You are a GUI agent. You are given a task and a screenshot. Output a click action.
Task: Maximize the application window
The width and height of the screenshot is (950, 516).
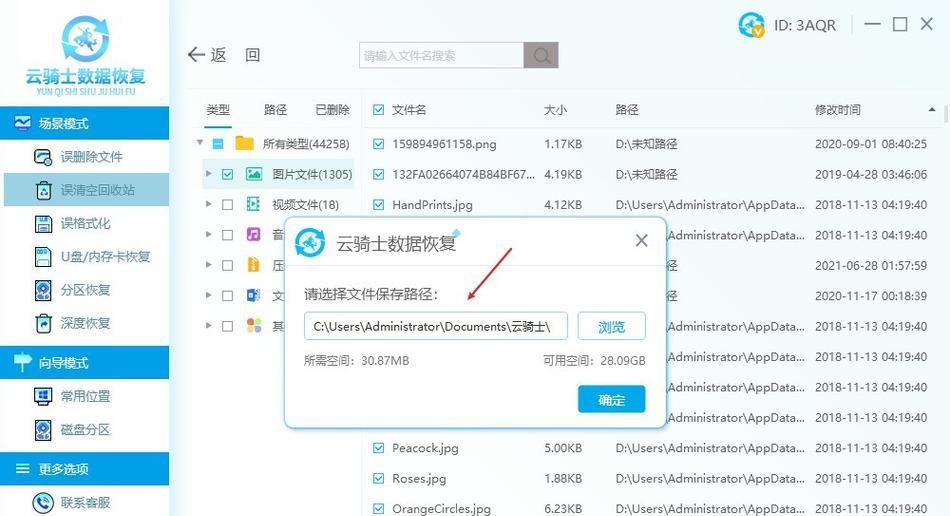[900, 24]
